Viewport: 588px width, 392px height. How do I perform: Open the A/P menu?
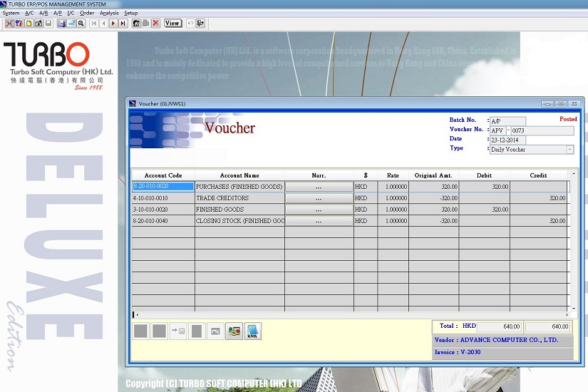[x=58, y=13]
